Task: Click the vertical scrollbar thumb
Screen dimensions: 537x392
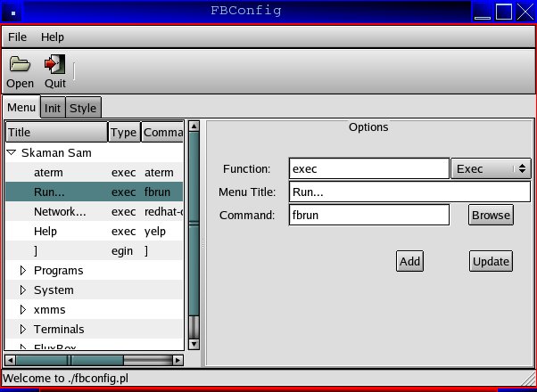Action: tap(194, 224)
